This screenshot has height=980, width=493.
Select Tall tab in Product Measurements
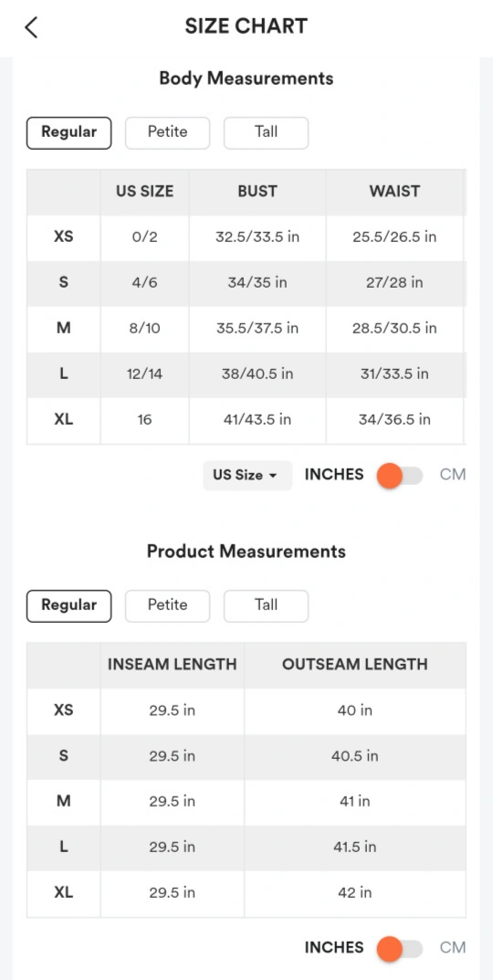(267, 606)
